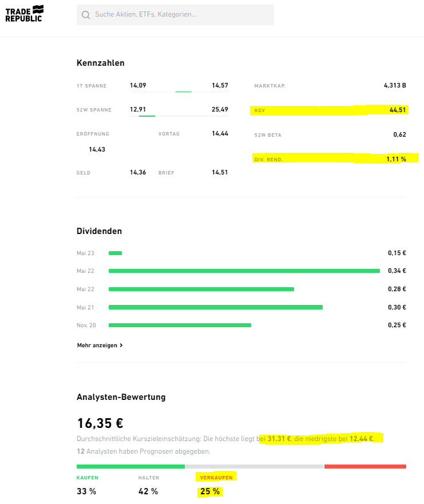Click the 16,35 € average price target

(x=100, y=423)
